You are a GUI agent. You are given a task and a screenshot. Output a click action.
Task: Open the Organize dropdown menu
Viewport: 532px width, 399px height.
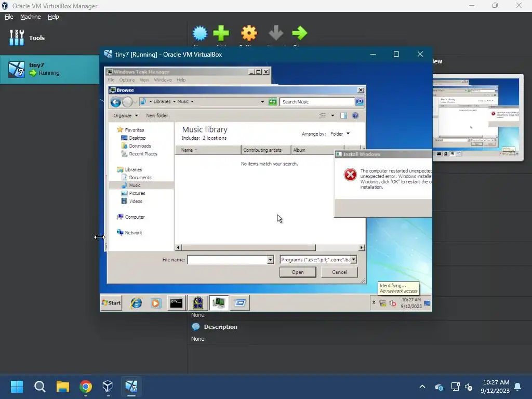126,116
